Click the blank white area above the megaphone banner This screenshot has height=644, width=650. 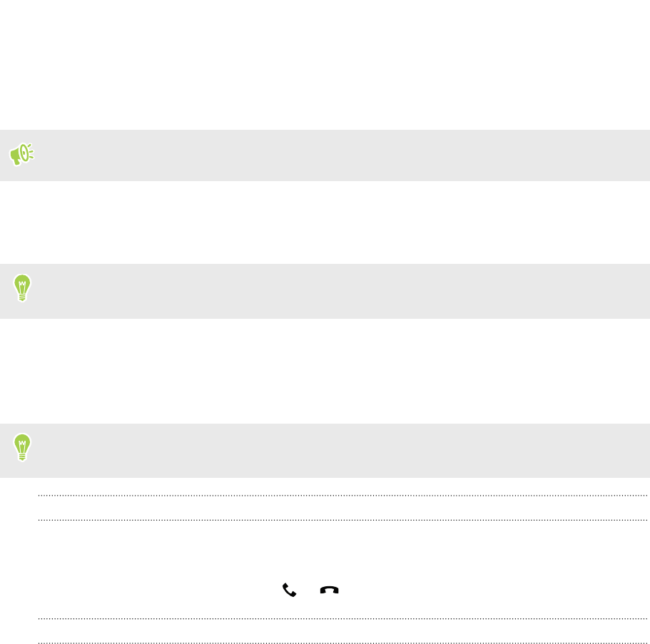click(x=325, y=65)
